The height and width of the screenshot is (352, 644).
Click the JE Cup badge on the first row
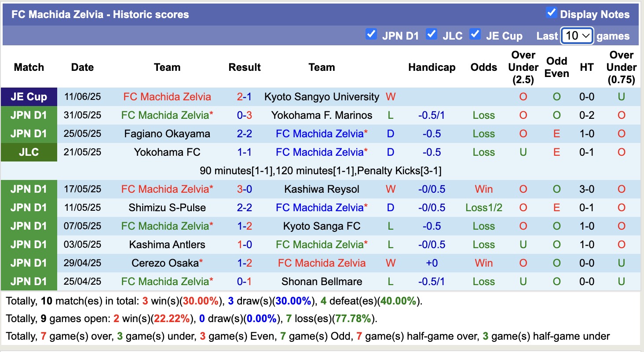(x=29, y=97)
